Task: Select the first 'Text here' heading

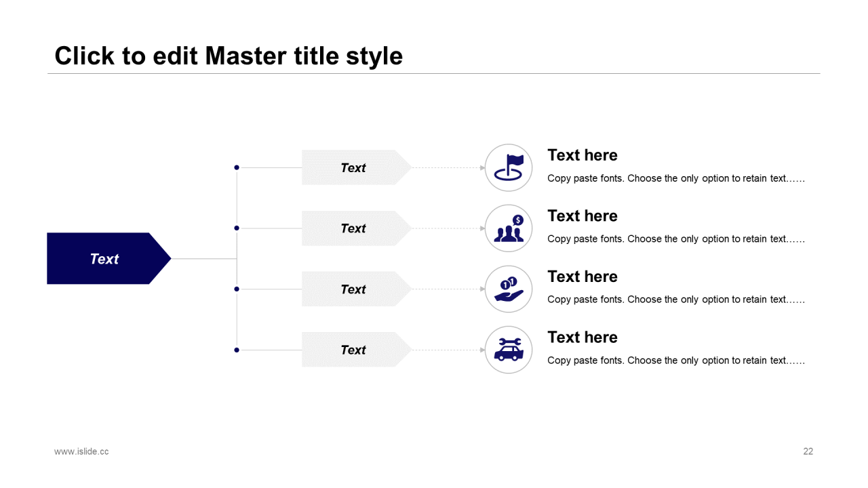Action: (583, 155)
